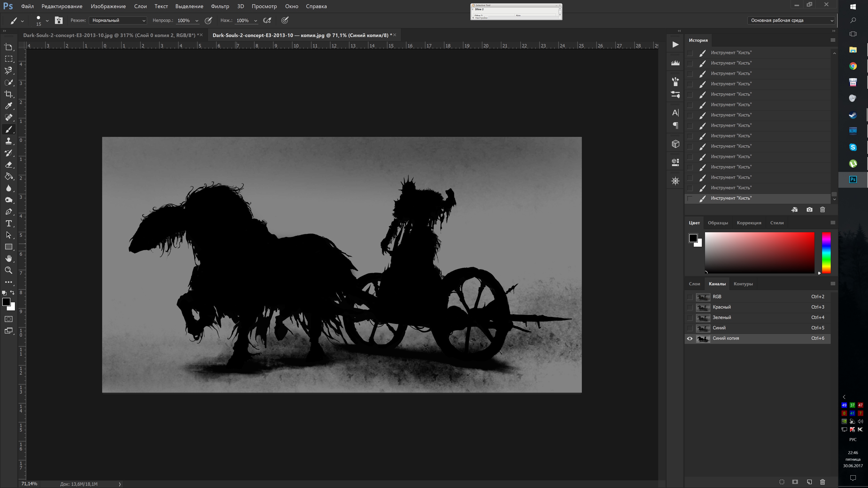868x488 pixels.
Task: Select the Rectangle shape tool
Action: pos(9,247)
